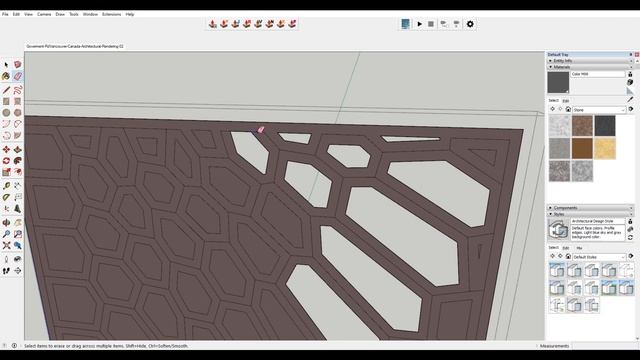The image size is (640, 360).
Task: Click the Default Tray vertical scrollbar
Action: point(637,200)
